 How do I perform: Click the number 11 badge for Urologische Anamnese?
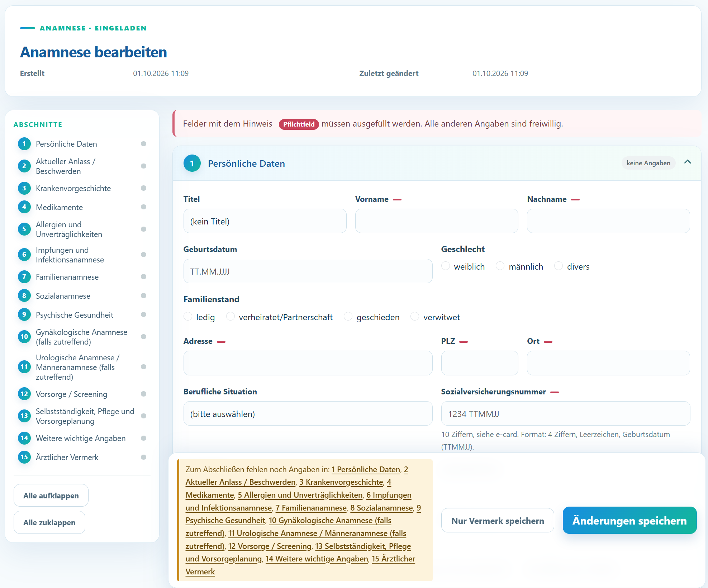(24, 367)
